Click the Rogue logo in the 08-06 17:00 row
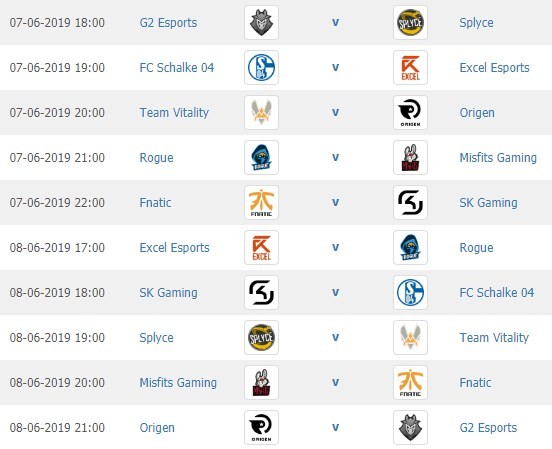 point(410,248)
